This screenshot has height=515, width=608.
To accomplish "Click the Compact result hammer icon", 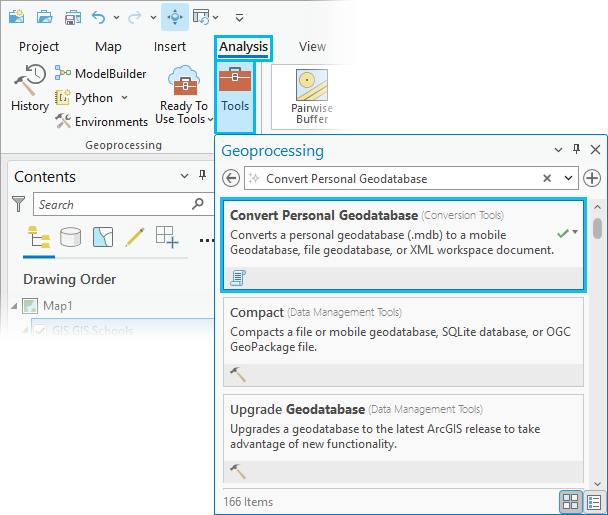I will tap(238, 375).
